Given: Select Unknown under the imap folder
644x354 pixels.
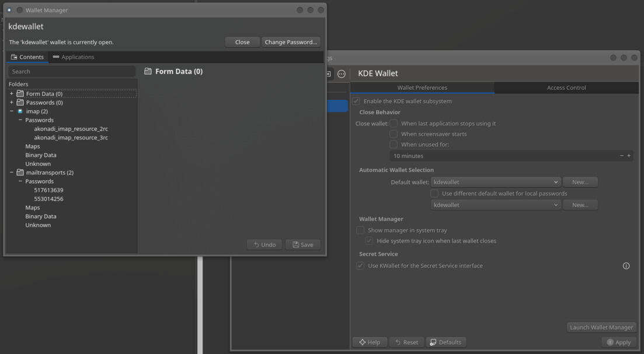Looking at the screenshot, I should click(x=38, y=164).
